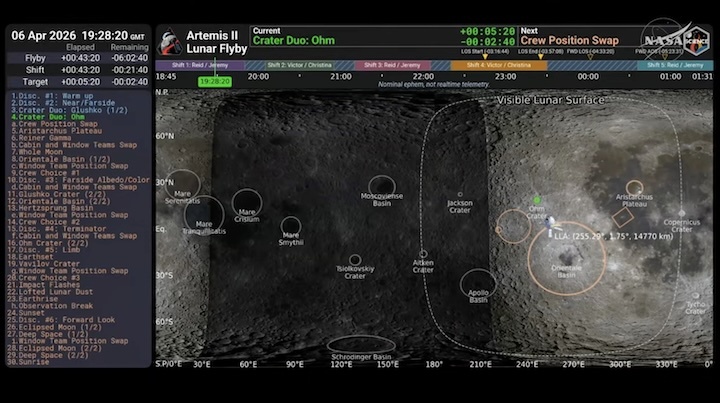Click the LLA coordinates readout
Screen dimensions: 720x403
(613, 236)
